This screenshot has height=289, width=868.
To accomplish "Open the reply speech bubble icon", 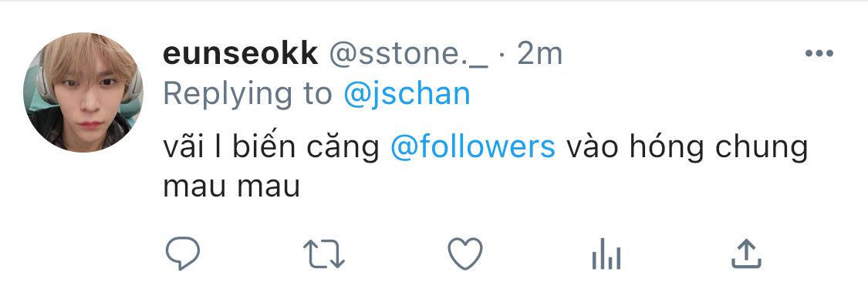I will pos(183,253).
